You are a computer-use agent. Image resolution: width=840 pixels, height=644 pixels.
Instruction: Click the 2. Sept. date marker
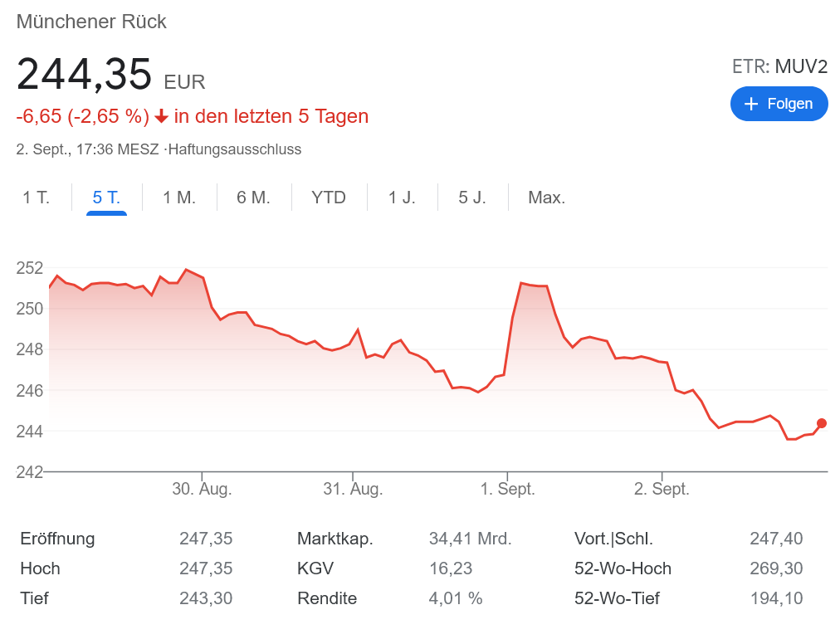pyautogui.click(x=662, y=489)
